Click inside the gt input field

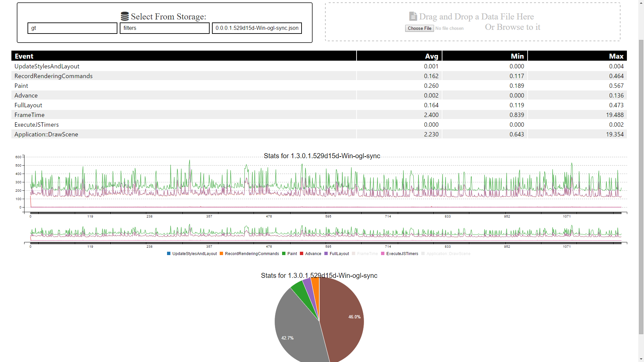[x=72, y=28]
